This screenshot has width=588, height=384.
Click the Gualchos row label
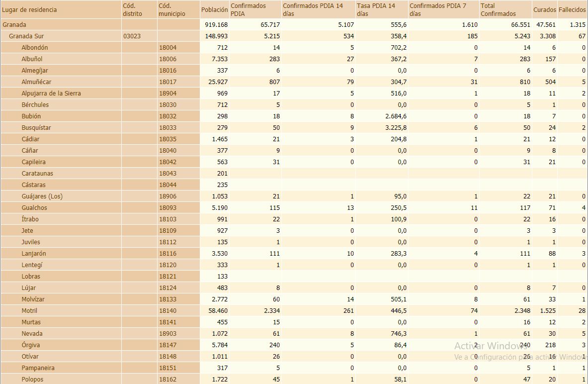34,208
